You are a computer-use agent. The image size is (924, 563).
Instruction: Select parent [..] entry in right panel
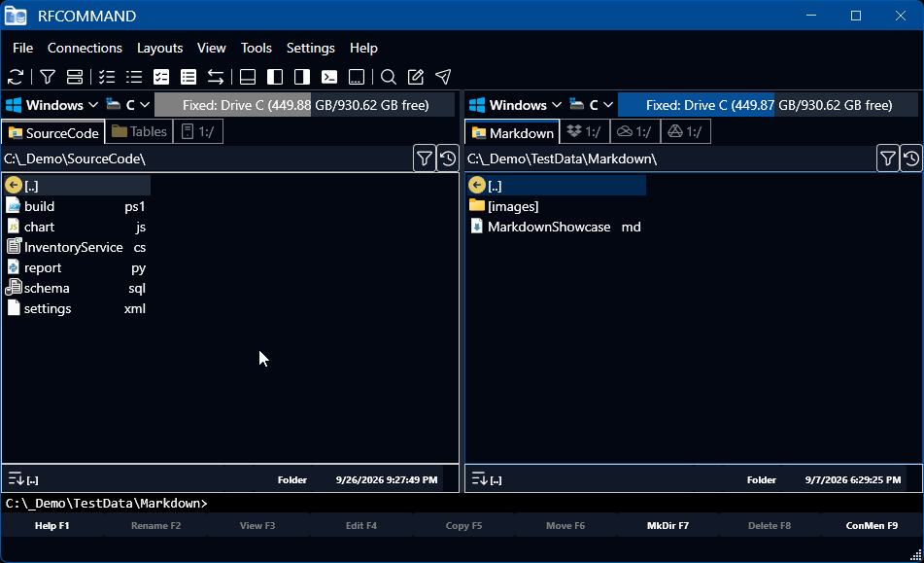point(557,186)
